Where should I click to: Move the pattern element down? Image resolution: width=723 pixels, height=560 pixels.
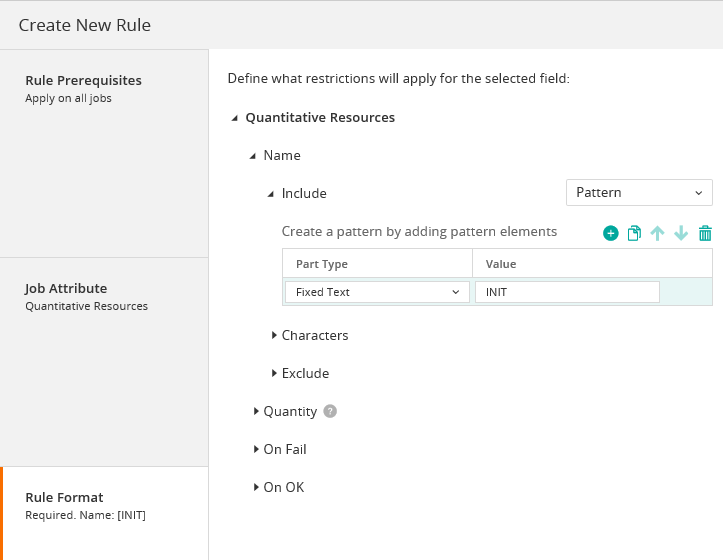pos(681,233)
